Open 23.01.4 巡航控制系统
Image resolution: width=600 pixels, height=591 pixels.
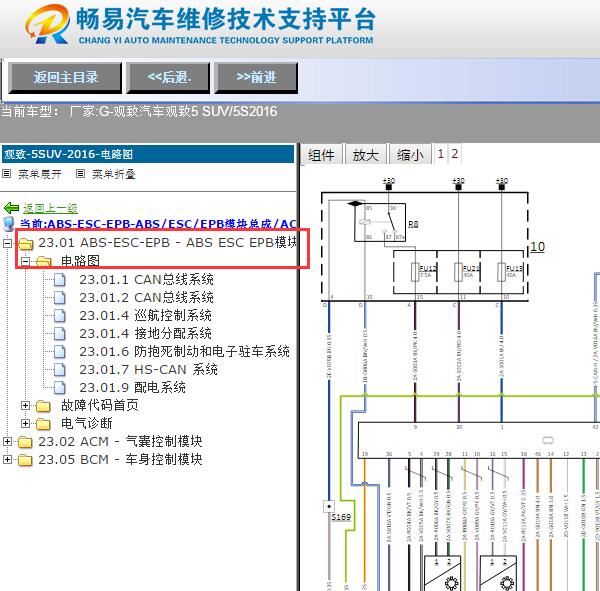point(145,315)
